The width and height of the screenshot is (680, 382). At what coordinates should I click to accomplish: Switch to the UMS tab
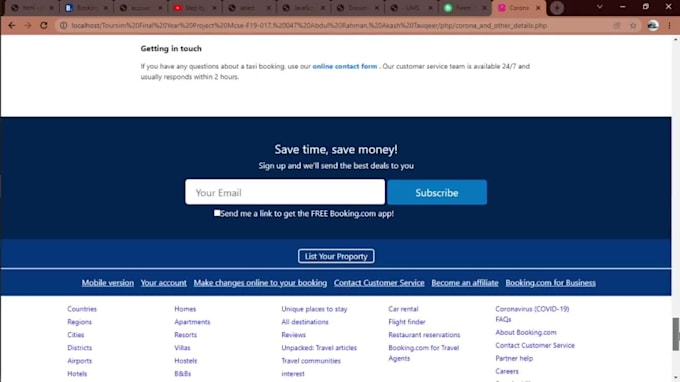(x=411, y=8)
